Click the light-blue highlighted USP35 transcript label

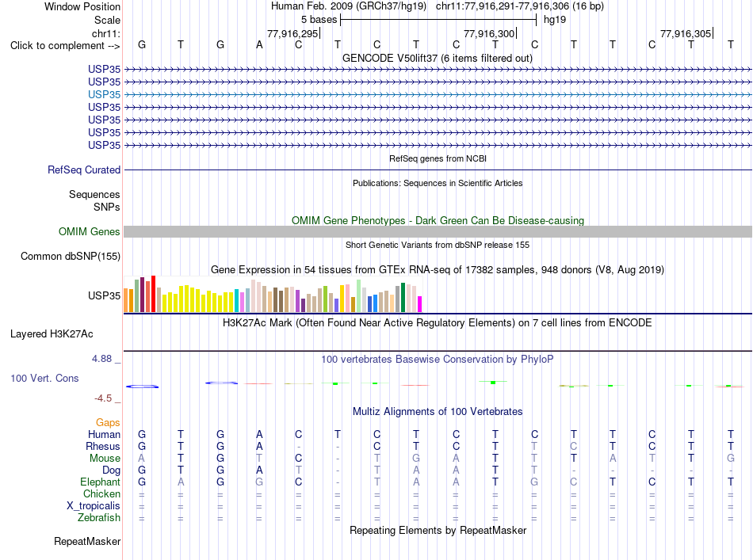coord(104,94)
